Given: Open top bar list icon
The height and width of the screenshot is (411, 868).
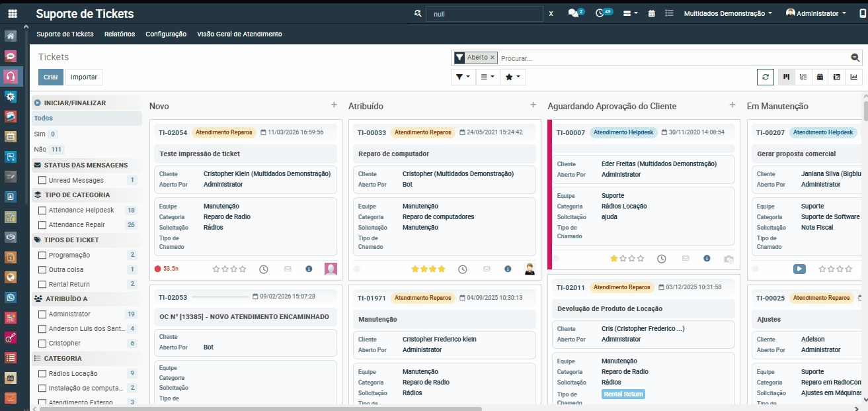Looking at the screenshot, I should point(669,13).
